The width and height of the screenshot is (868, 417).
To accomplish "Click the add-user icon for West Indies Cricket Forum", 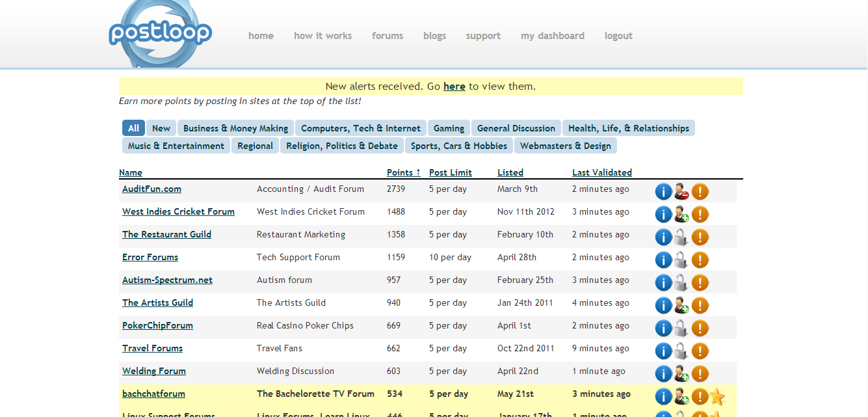I will pos(681,214).
